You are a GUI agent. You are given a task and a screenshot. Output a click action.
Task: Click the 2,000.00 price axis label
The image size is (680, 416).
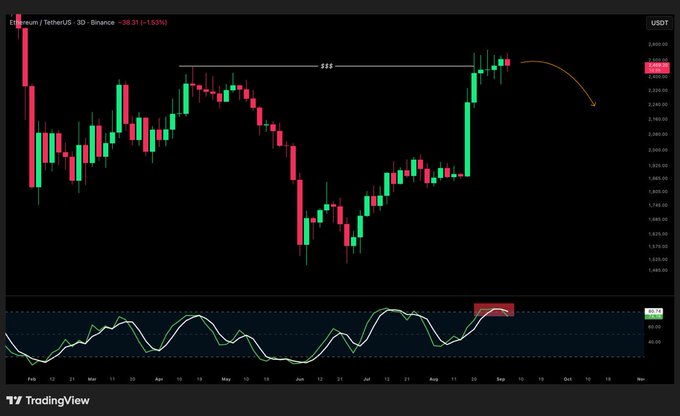coord(658,150)
